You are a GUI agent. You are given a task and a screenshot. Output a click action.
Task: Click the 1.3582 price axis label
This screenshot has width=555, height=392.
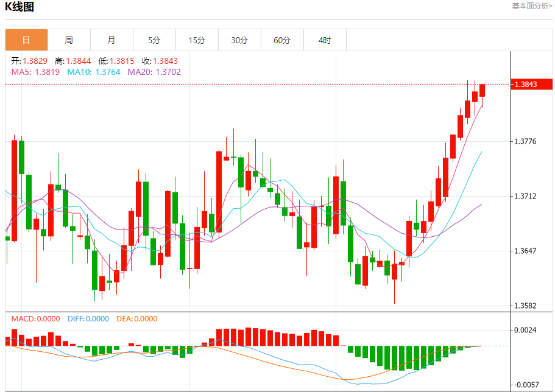(x=525, y=306)
